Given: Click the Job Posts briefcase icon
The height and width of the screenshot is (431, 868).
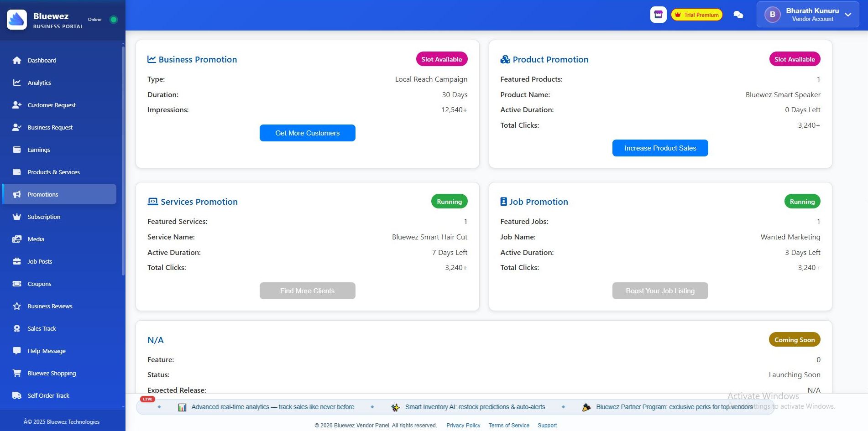Looking at the screenshot, I should pos(17,261).
